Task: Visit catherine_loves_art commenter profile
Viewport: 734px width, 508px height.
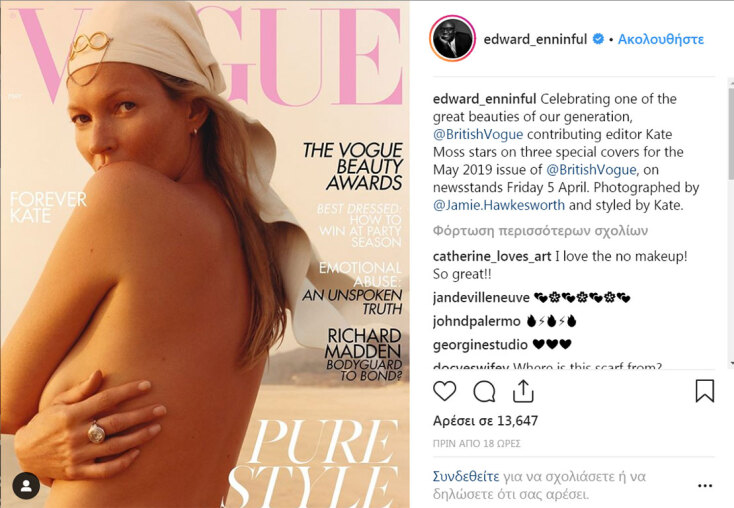Action: tap(492, 257)
